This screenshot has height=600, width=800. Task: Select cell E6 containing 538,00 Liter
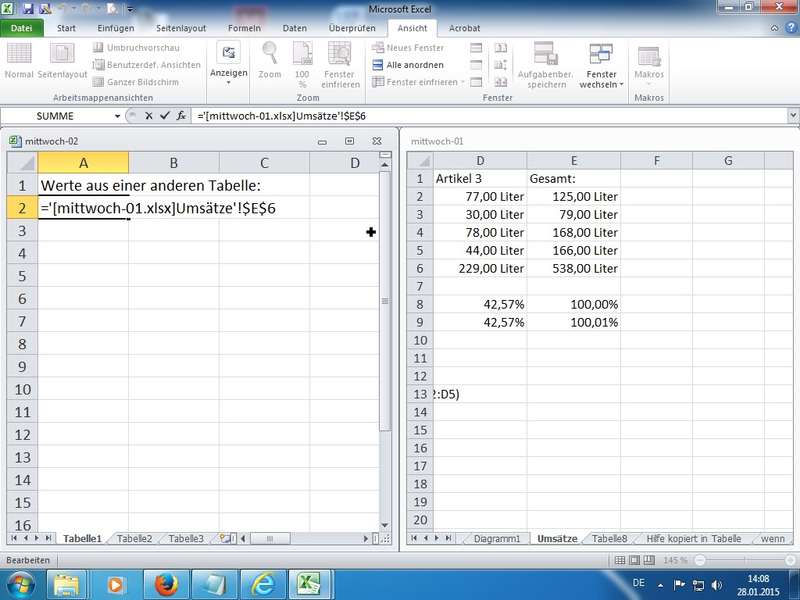[x=574, y=268]
